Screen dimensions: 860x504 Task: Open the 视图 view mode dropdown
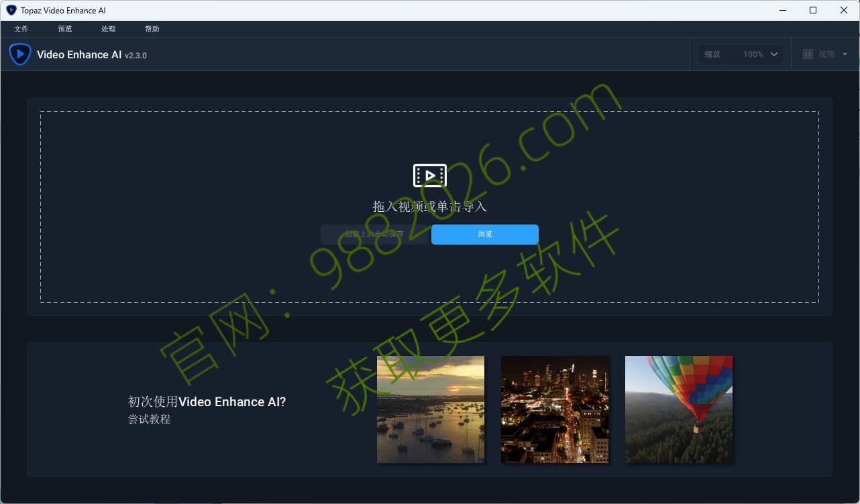tap(824, 54)
